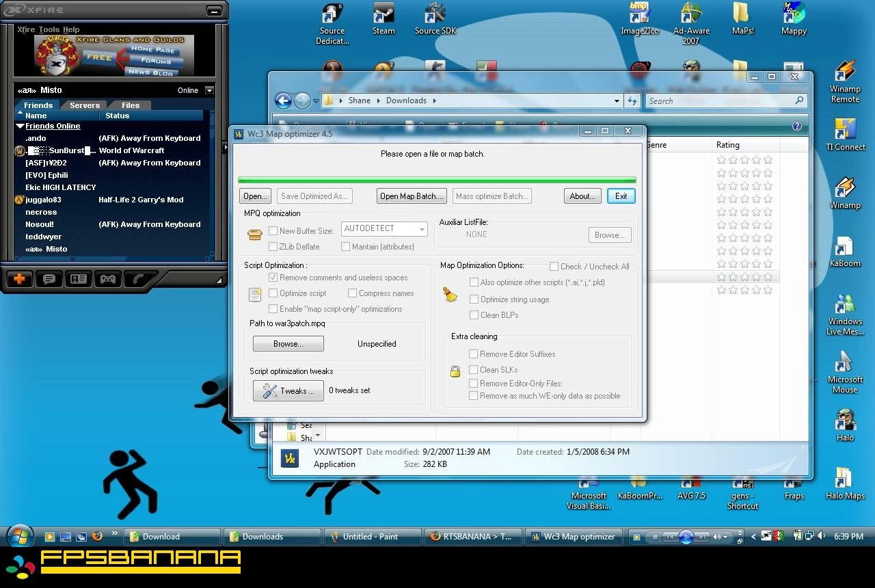875x588 pixels.
Task: Open Winamp Remote desktop icon
Action: (845, 82)
